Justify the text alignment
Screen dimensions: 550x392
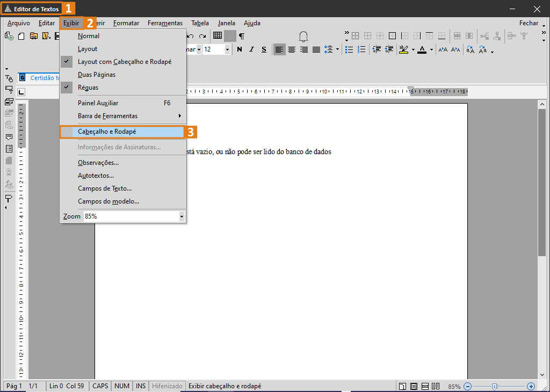coord(316,49)
